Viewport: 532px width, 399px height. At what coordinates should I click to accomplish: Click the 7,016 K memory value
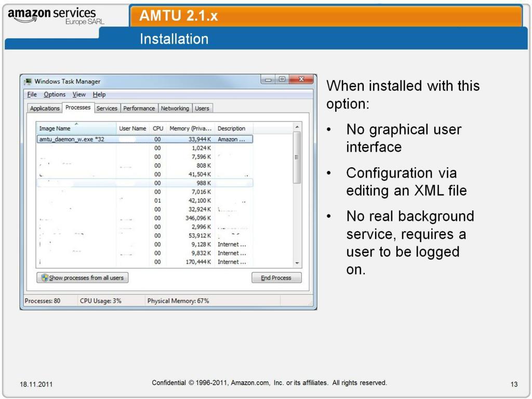click(201, 192)
